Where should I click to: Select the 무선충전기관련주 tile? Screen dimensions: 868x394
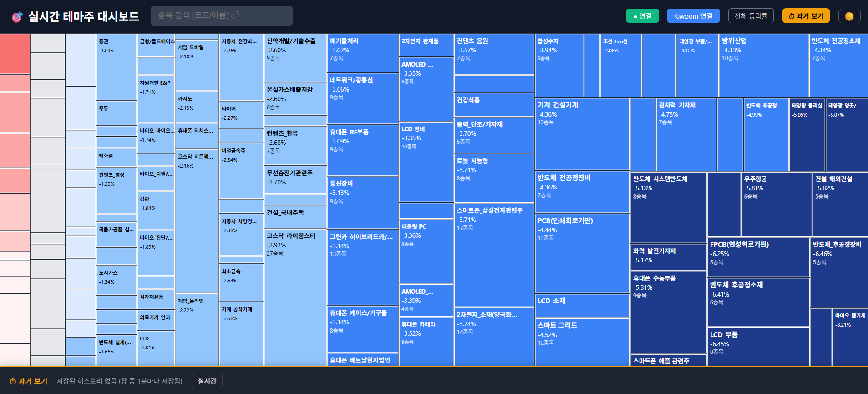[295, 179]
